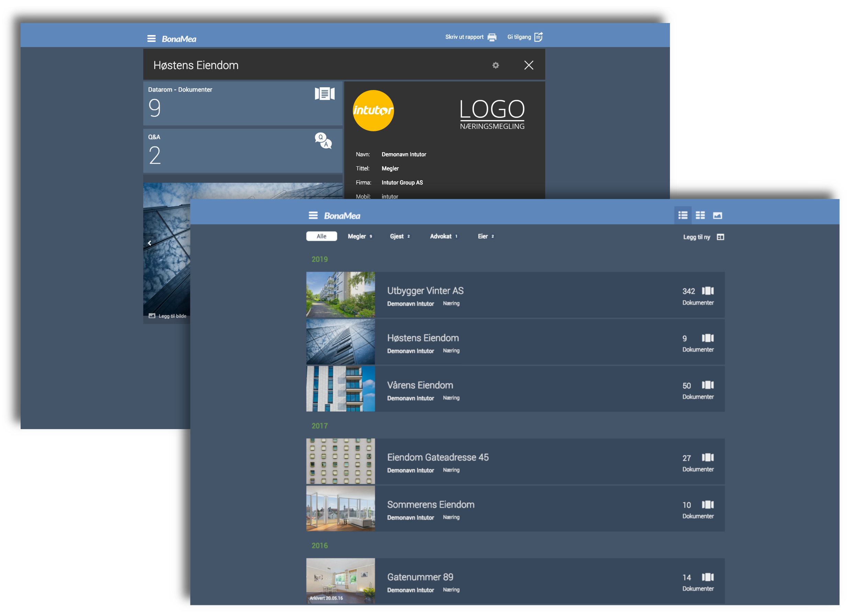
Task: Click the printer icon beside Skriv ut rapport
Action: point(492,37)
